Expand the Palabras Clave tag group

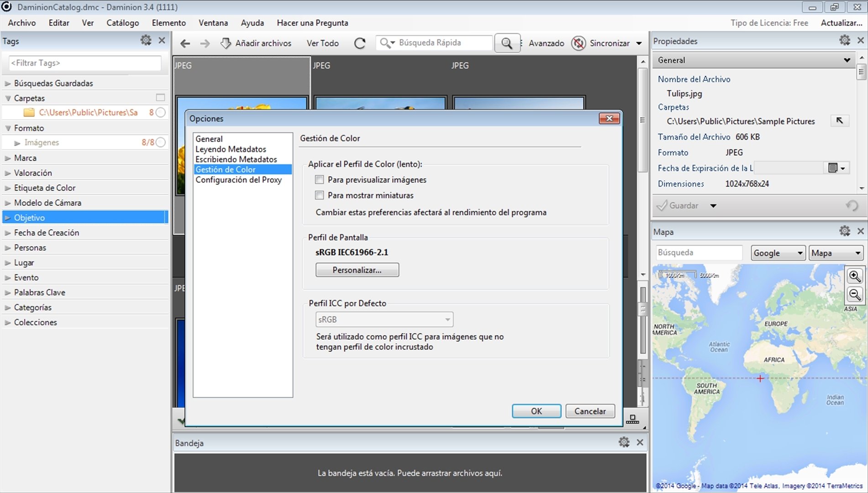tap(8, 293)
